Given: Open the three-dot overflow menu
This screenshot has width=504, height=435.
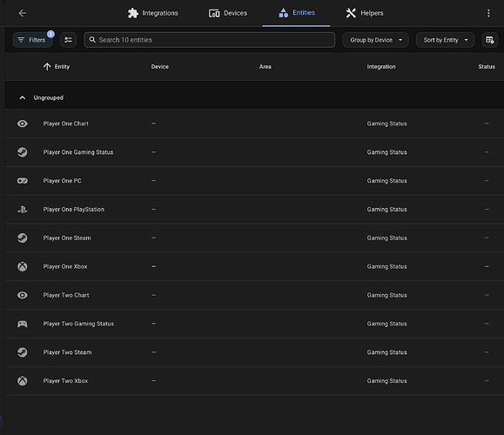Looking at the screenshot, I should [x=488, y=13].
